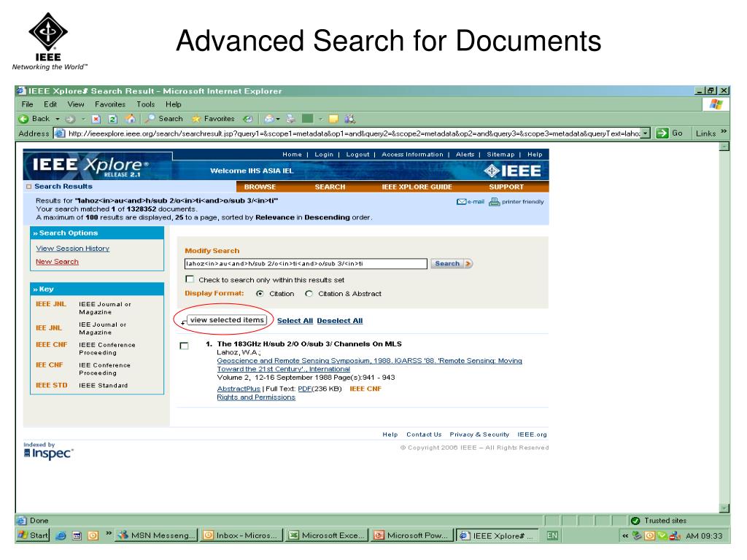The width and height of the screenshot is (747, 560).
Task: Click the IEEE logo in Xplore header
Action: coord(512,171)
